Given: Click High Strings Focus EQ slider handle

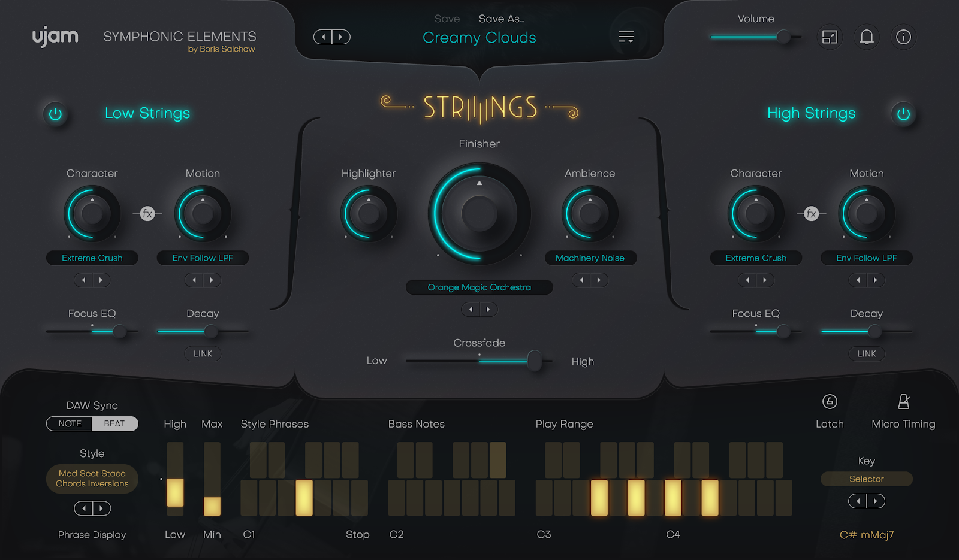Looking at the screenshot, I should [783, 331].
